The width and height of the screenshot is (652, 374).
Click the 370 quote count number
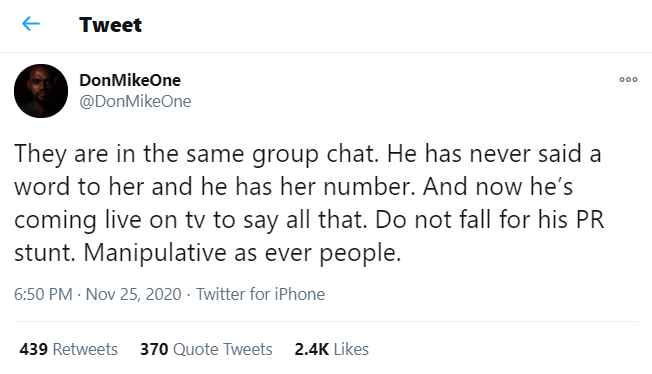point(154,349)
